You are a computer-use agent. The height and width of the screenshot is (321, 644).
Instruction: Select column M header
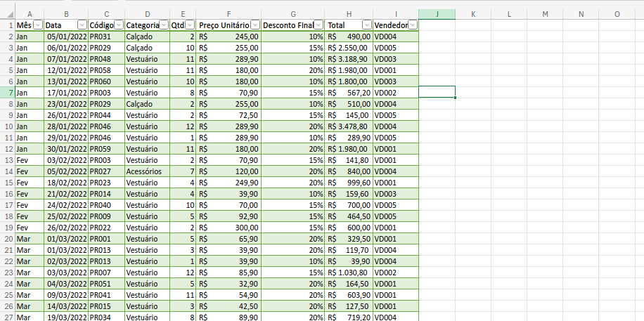tap(545, 14)
